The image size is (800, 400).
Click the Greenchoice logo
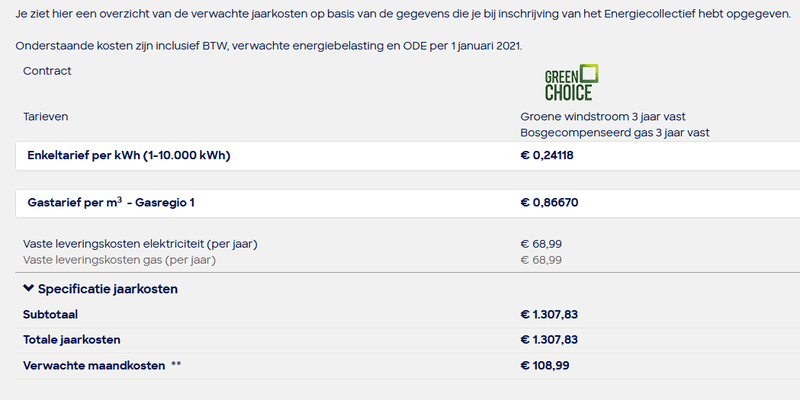pyautogui.click(x=571, y=83)
